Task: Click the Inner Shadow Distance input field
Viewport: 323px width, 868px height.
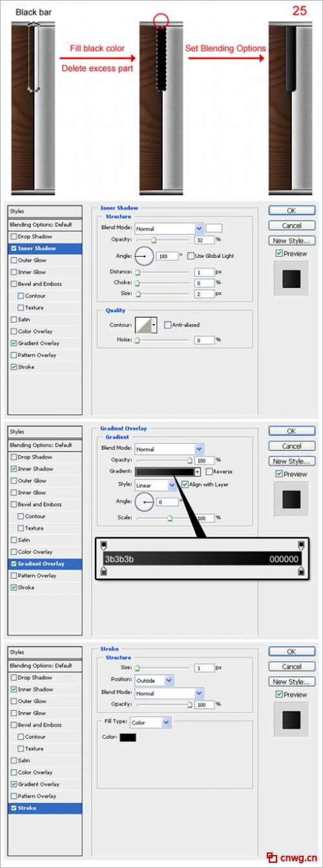Action: (x=205, y=272)
